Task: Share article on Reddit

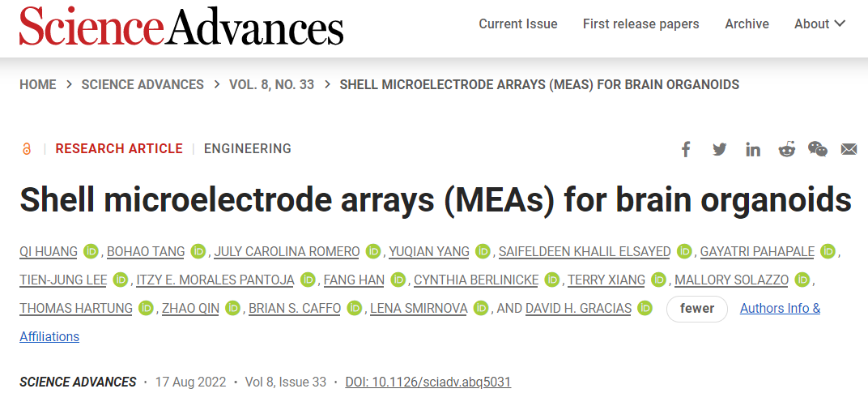Action: (787, 149)
